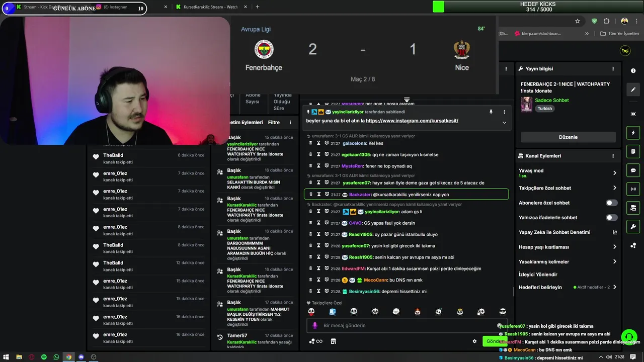The image size is (644, 362).
Task: Expand Hedefleri belirleyin arrow
Action: tap(614, 287)
